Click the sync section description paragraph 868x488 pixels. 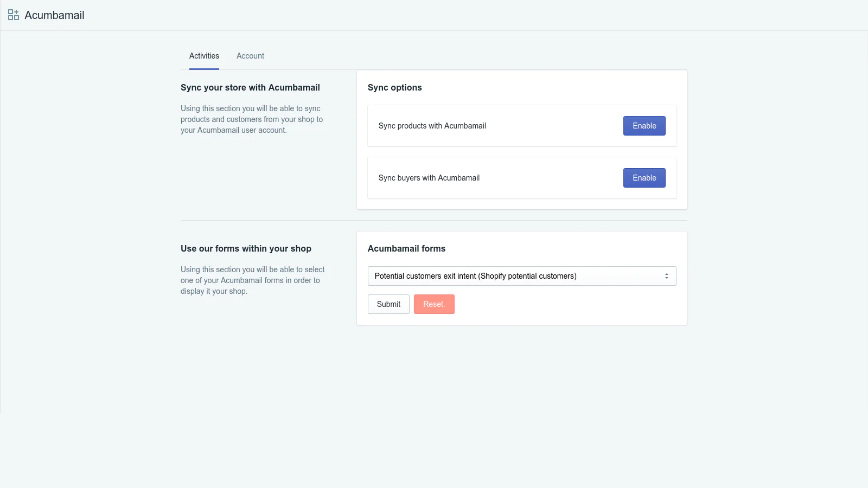[252, 119]
